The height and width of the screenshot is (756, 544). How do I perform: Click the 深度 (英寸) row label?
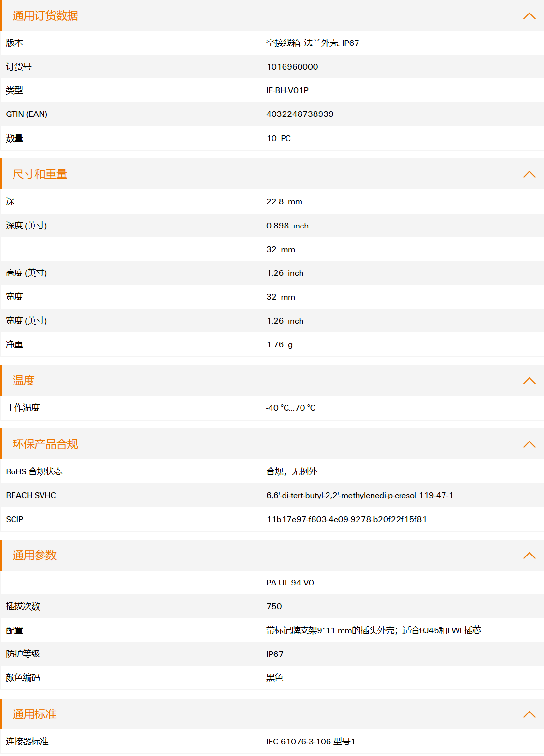[27, 226]
